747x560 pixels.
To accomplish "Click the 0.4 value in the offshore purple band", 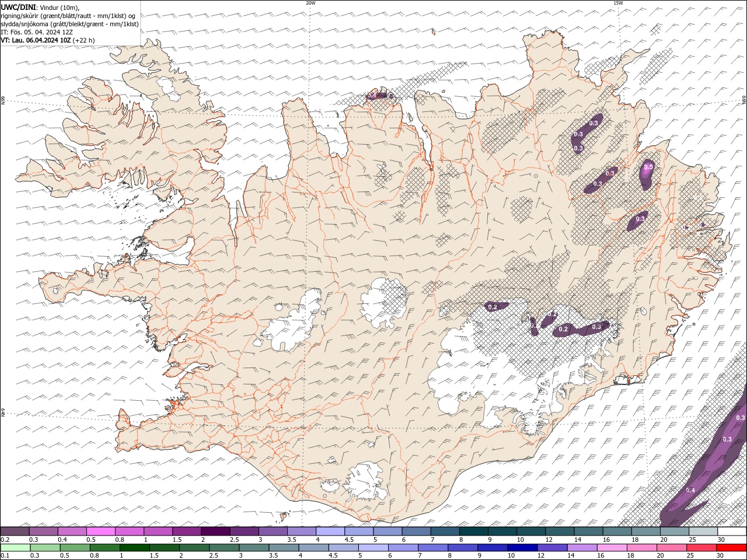I will coord(690,490).
